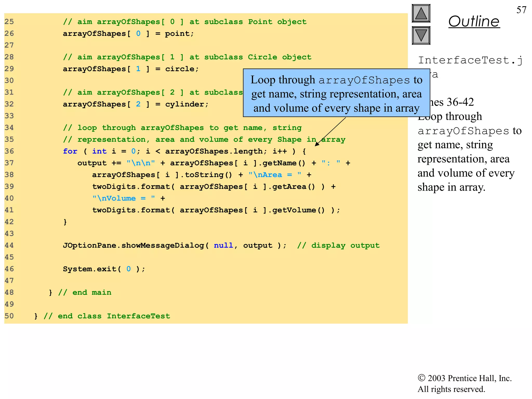532x399 pixels.
Task: Click the 'end main' comment on line 48
Action: pos(85,292)
